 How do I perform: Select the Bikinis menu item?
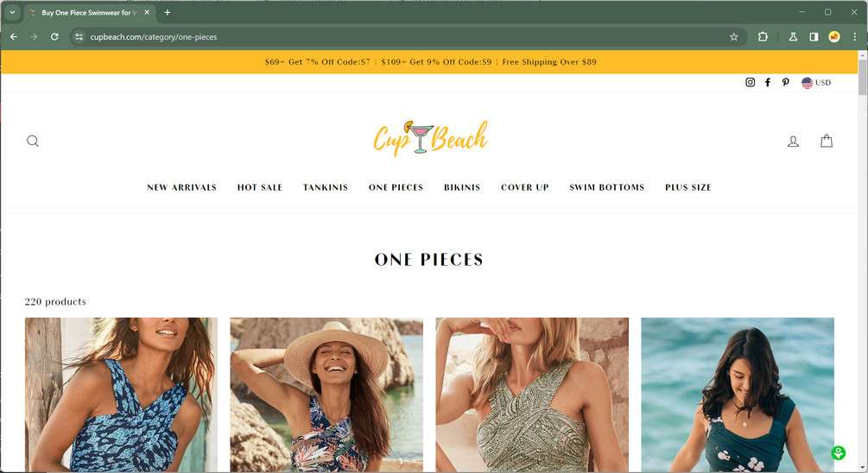click(x=462, y=187)
